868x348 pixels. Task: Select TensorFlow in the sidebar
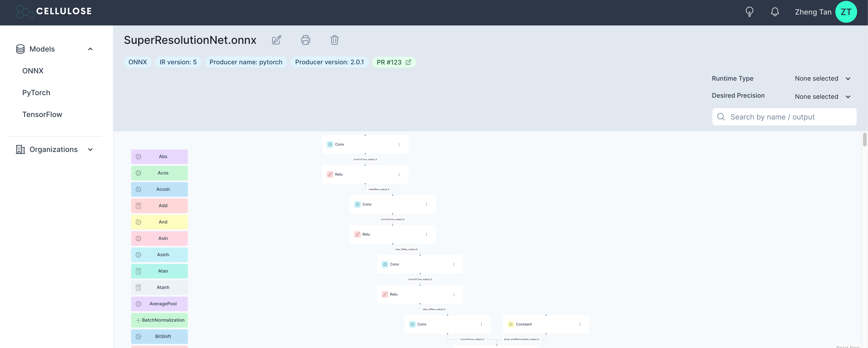click(42, 114)
